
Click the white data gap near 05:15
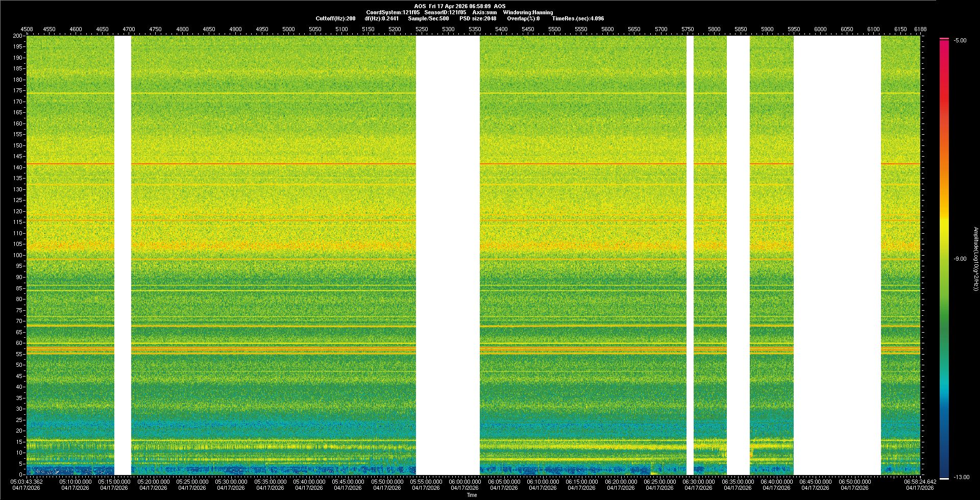click(x=122, y=255)
